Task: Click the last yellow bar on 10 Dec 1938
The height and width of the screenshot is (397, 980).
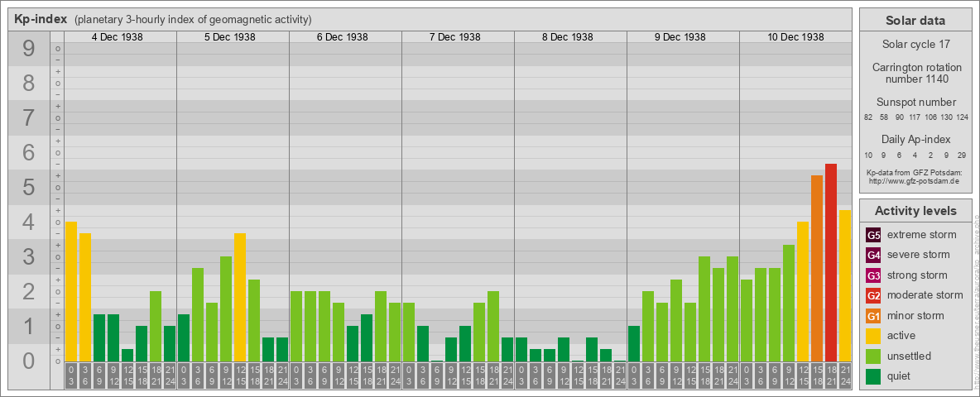Action: click(x=845, y=286)
